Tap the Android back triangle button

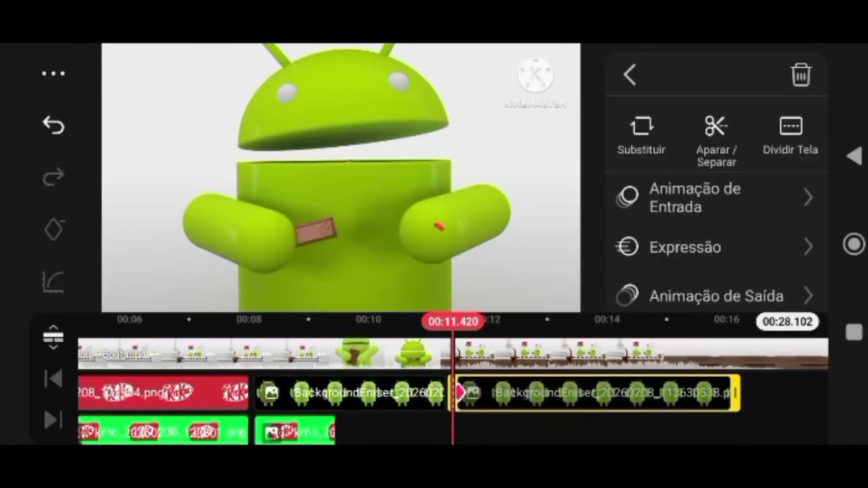click(x=854, y=156)
